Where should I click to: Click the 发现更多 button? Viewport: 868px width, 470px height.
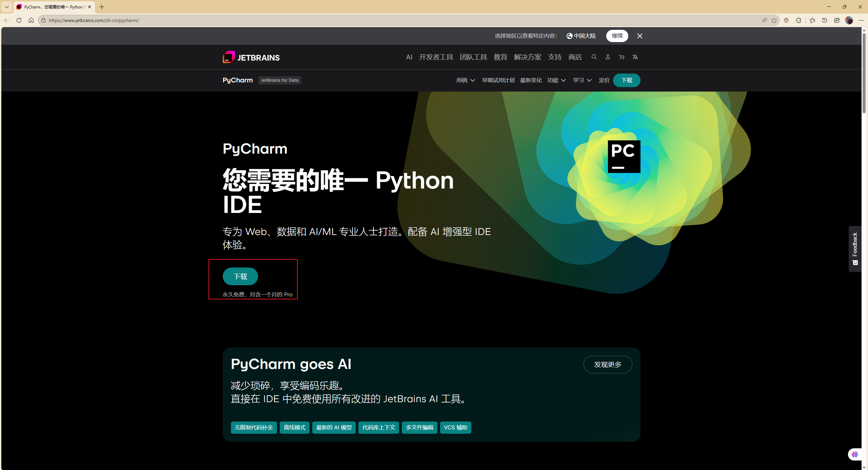click(608, 365)
